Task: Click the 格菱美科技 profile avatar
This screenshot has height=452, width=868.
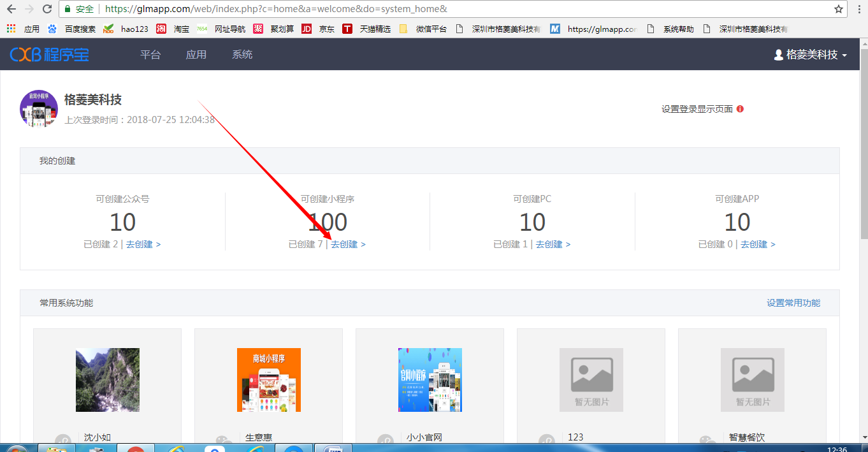Action: pyautogui.click(x=39, y=109)
